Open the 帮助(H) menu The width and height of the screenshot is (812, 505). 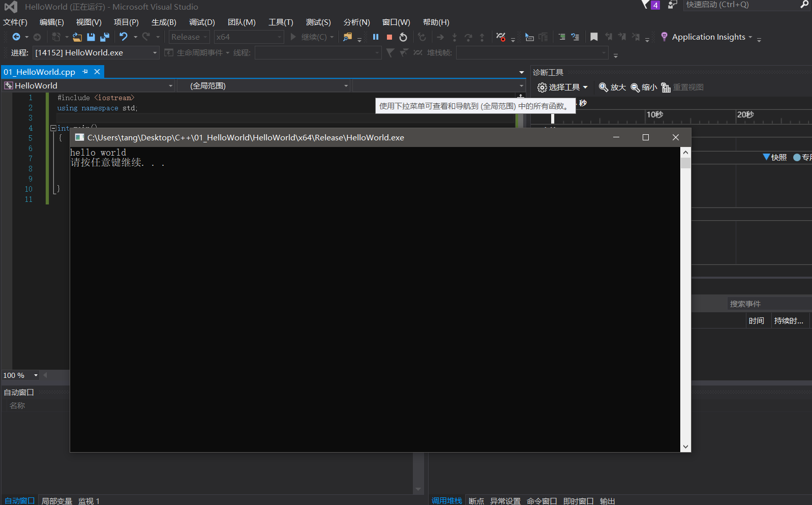point(436,22)
